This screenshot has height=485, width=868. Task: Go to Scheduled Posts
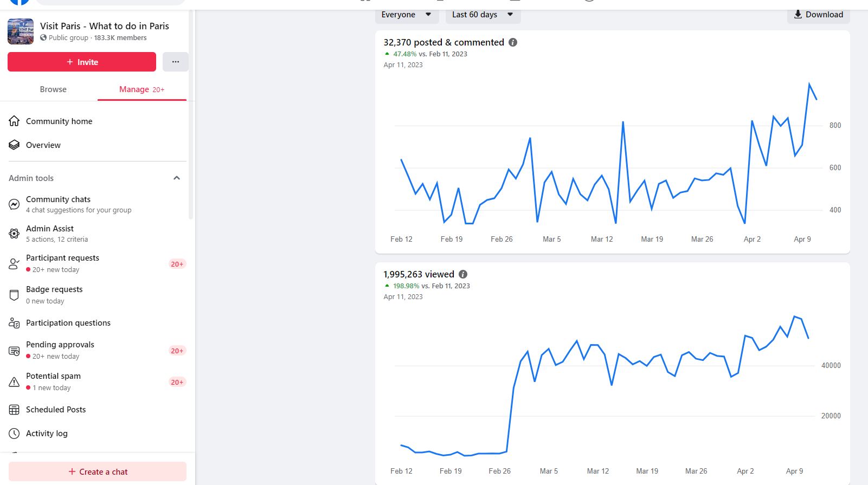tap(98, 410)
